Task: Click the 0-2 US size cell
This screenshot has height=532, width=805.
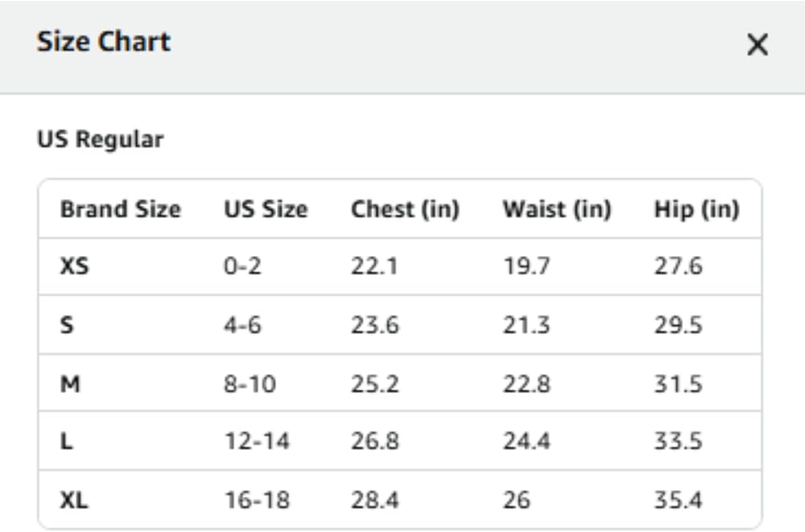Action: point(242,266)
